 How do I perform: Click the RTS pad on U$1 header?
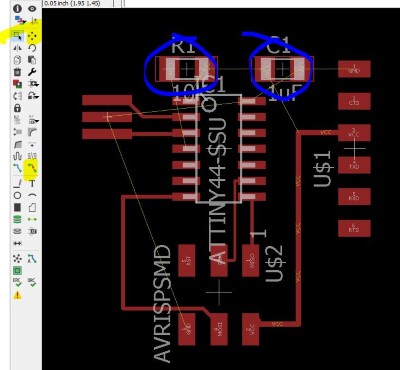coord(354,228)
